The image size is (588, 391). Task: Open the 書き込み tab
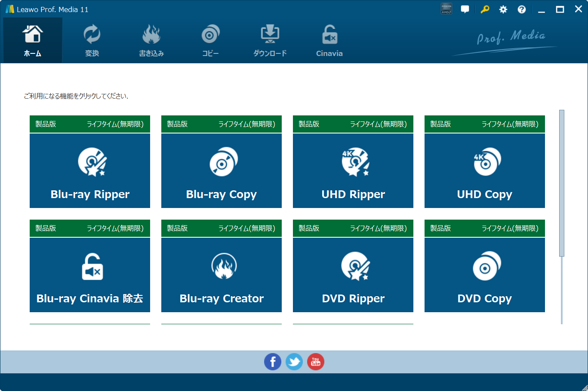click(x=151, y=41)
